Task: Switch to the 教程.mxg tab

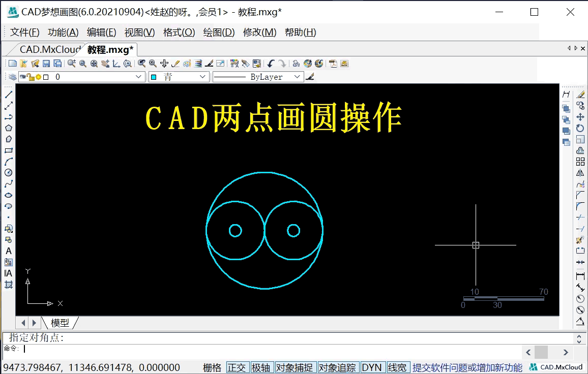Action: (x=110, y=49)
